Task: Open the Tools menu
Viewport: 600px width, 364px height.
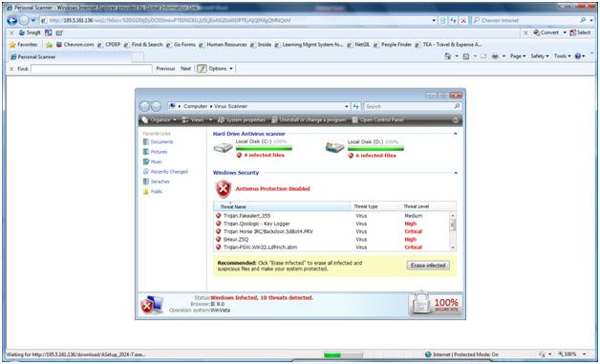Action: (562, 56)
